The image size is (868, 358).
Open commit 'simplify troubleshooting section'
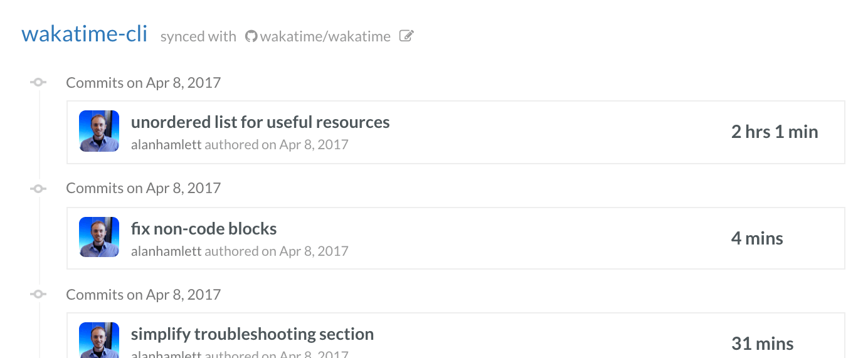point(252,334)
